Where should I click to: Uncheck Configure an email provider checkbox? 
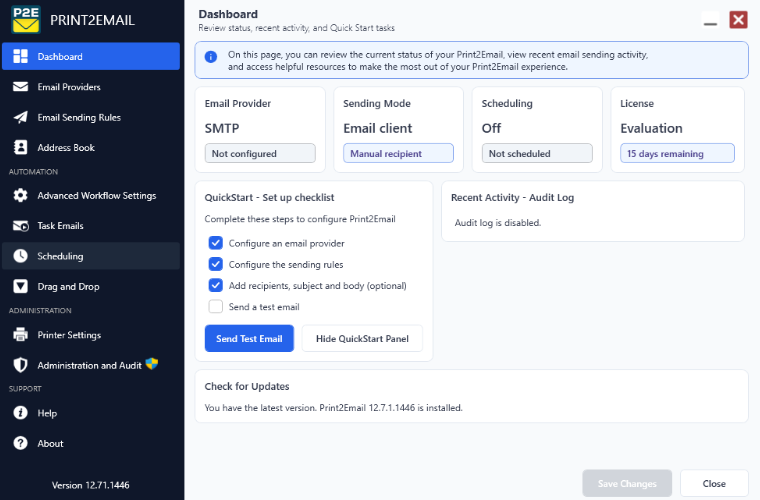click(x=216, y=243)
